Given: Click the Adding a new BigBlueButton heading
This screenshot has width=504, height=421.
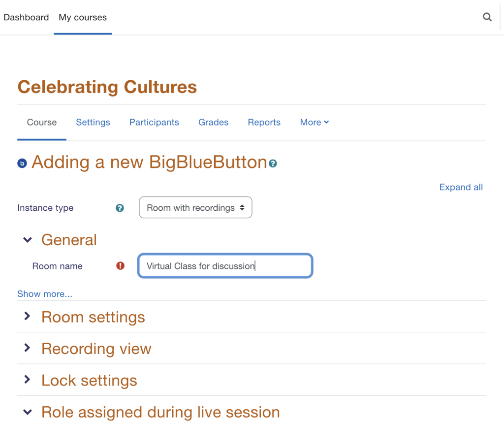Looking at the screenshot, I should [149, 162].
